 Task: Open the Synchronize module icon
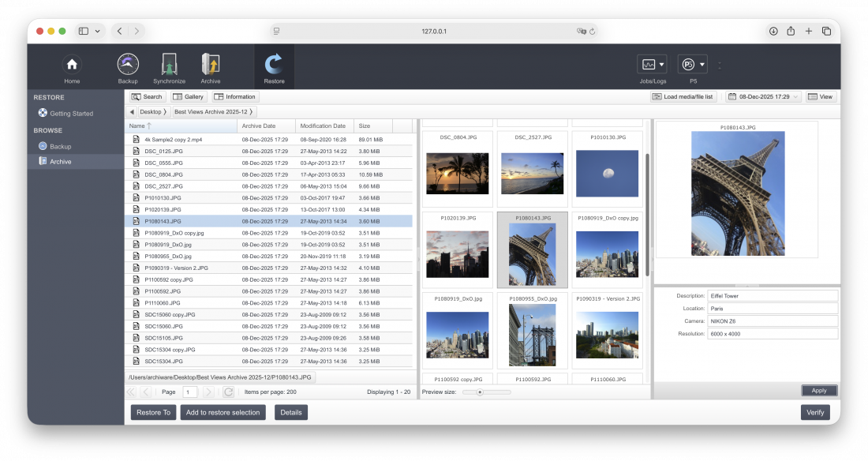[x=169, y=65]
